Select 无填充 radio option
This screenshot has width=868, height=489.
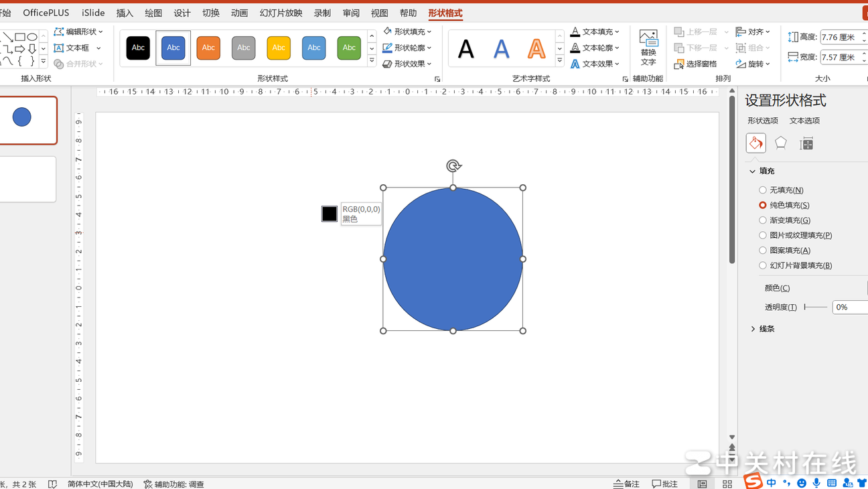pyautogui.click(x=763, y=190)
